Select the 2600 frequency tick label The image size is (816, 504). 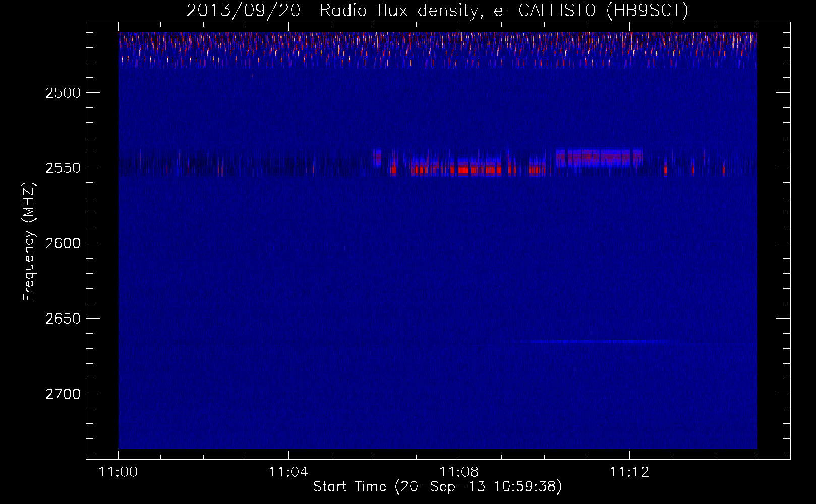63,243
